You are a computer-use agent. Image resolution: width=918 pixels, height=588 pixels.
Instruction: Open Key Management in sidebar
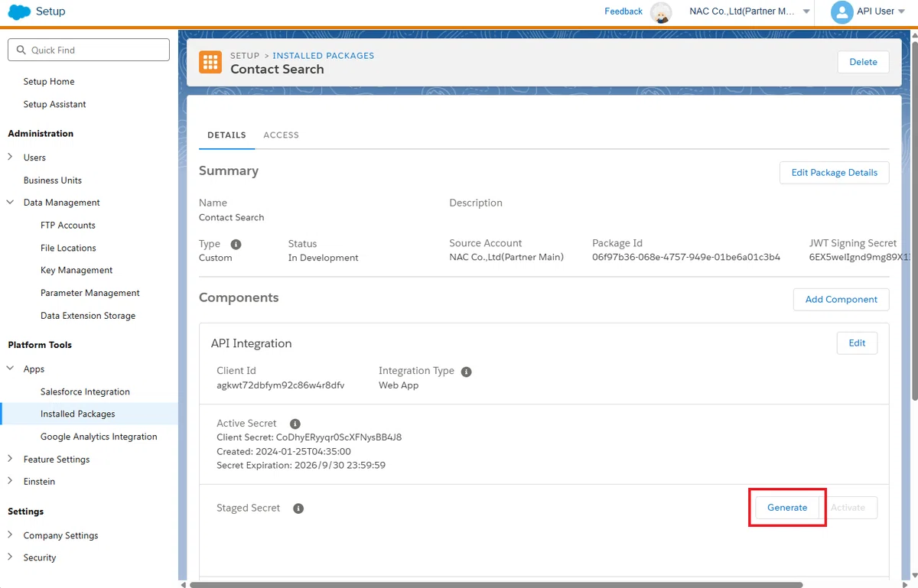tap(76, 271)
